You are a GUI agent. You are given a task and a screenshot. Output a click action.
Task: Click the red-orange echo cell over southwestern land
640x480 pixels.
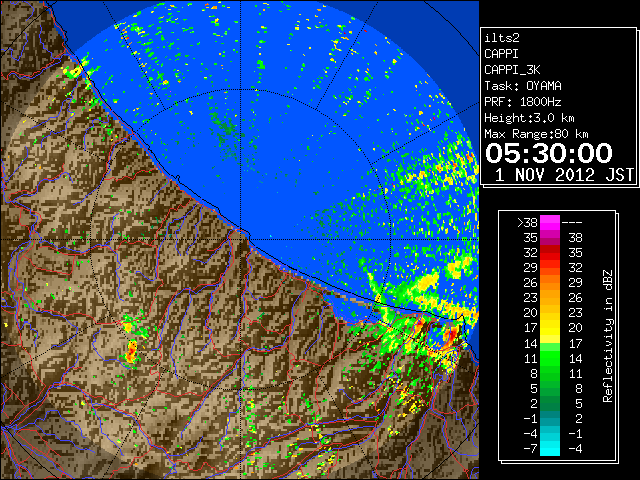pyautogui.click(x=131, y=352)
